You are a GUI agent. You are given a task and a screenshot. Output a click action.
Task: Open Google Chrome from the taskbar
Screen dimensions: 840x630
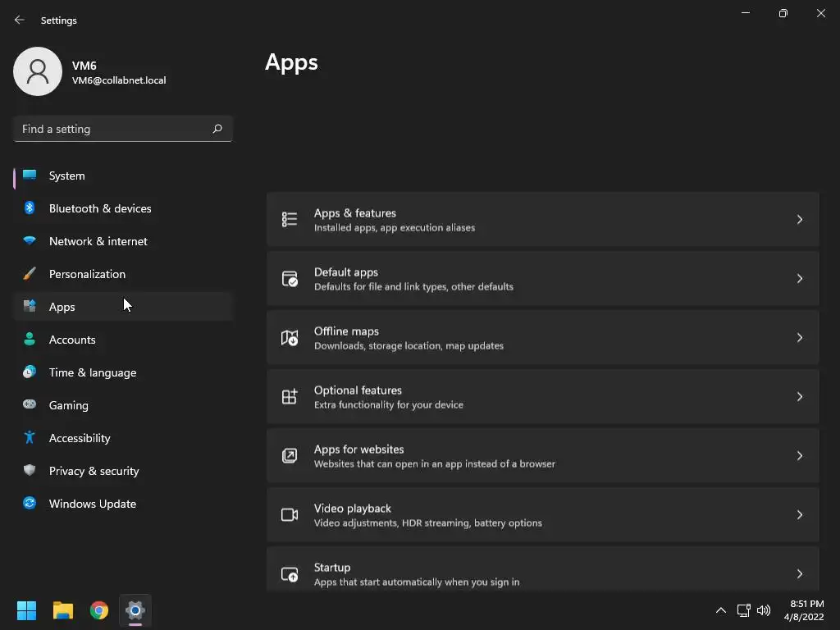99,610
